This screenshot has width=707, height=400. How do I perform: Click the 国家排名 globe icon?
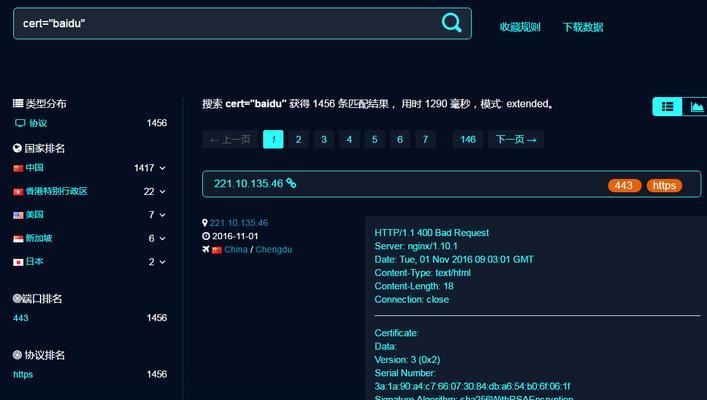tap(18, 148)
